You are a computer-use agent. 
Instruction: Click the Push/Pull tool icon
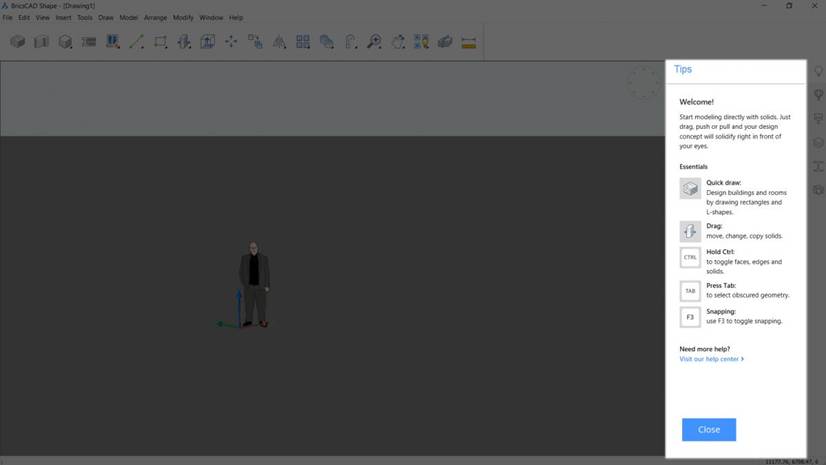(184, 42)
